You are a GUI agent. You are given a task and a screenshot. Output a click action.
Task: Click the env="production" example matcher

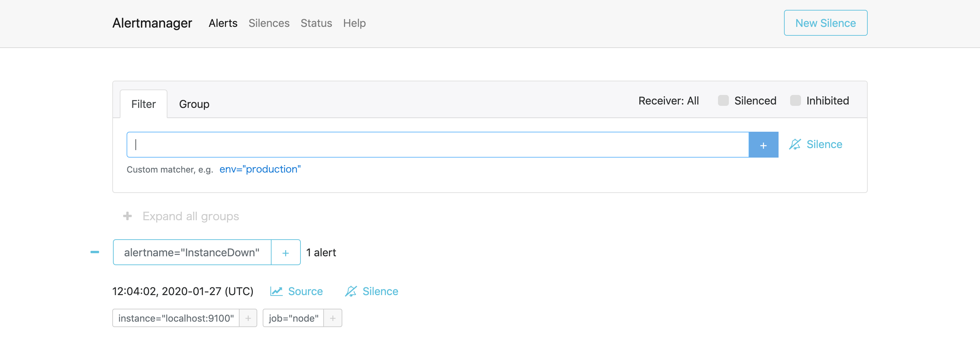[x=260, y=169]
